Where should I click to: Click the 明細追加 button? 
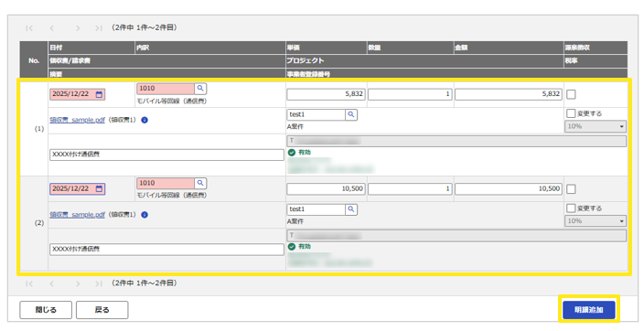pos(589,310)
